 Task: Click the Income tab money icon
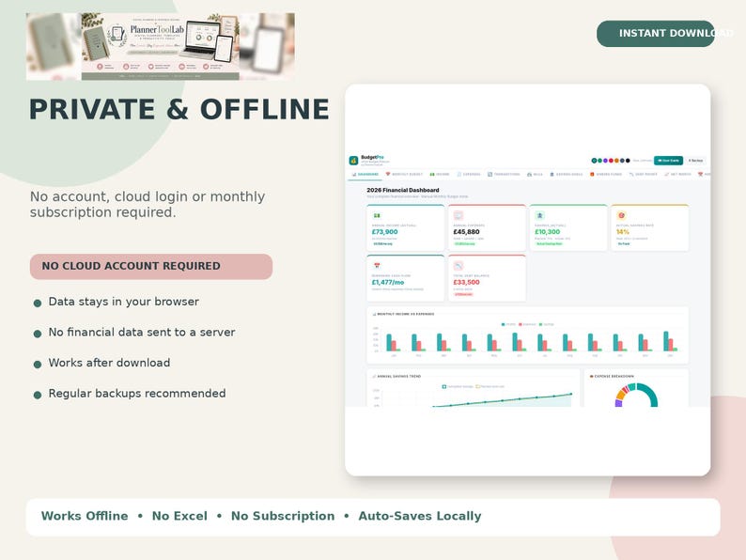tap(432, 174)
